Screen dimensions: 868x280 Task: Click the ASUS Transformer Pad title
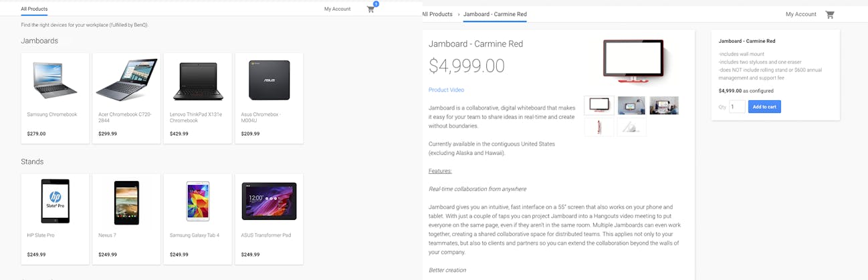[266, 235]
